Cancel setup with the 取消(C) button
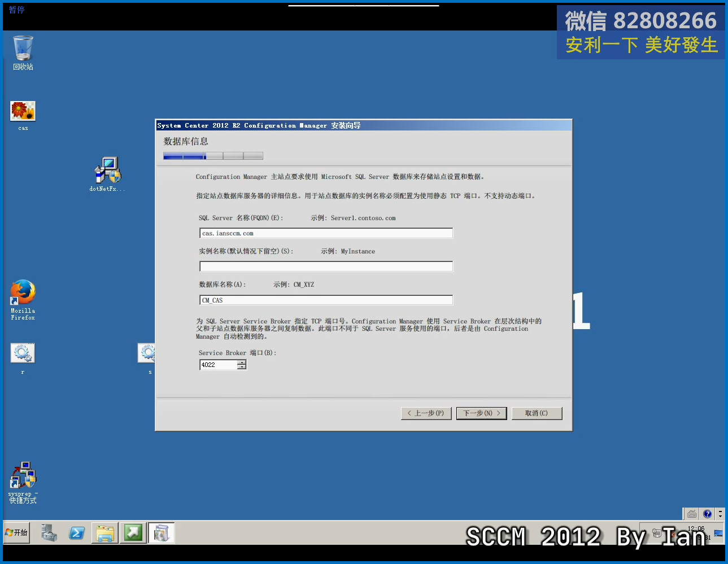Viewport: 728px width, 564px height. pos(537,413)
